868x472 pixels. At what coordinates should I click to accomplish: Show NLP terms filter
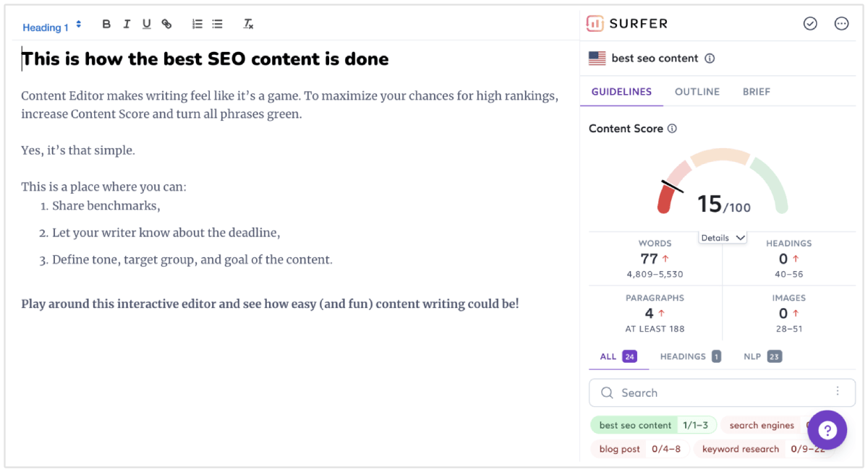(x=762, y=356)
